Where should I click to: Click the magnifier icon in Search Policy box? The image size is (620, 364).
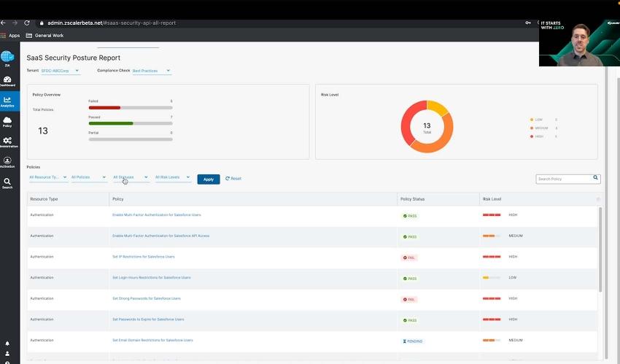[595, 178]
